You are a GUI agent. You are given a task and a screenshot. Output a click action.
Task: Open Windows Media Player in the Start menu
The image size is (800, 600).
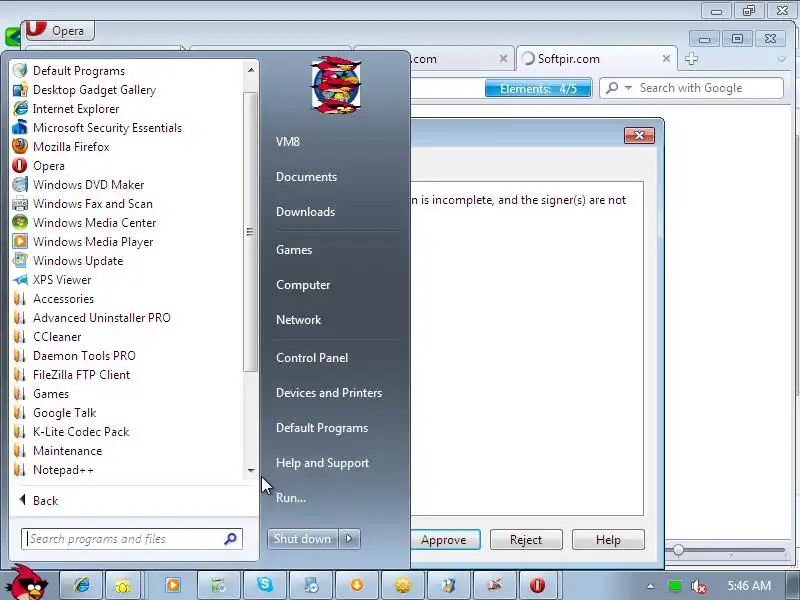(x=93, y=242)
